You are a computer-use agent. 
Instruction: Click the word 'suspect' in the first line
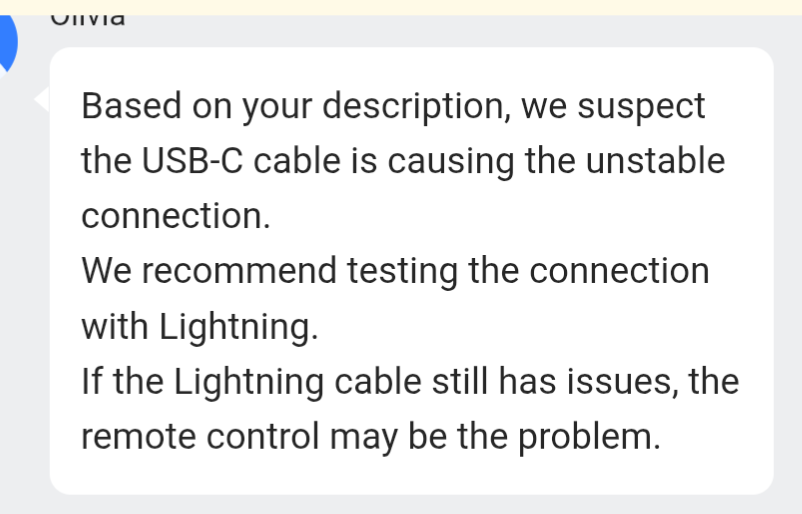click(641, 107)
